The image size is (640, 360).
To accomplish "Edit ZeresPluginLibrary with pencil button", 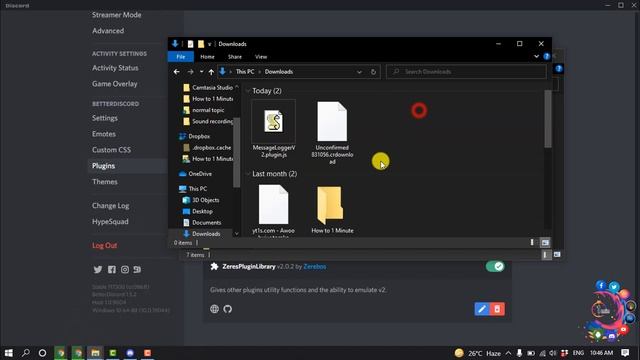I will point(482,309).
